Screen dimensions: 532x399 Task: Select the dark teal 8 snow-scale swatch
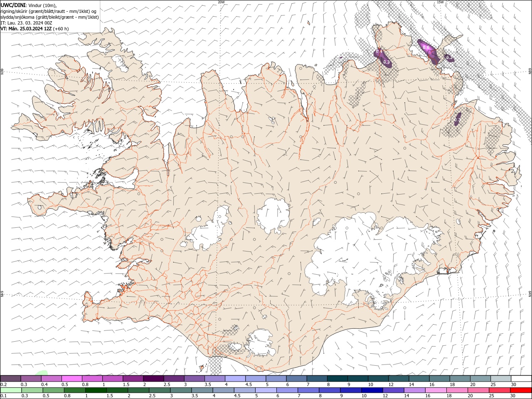(337, 379)
